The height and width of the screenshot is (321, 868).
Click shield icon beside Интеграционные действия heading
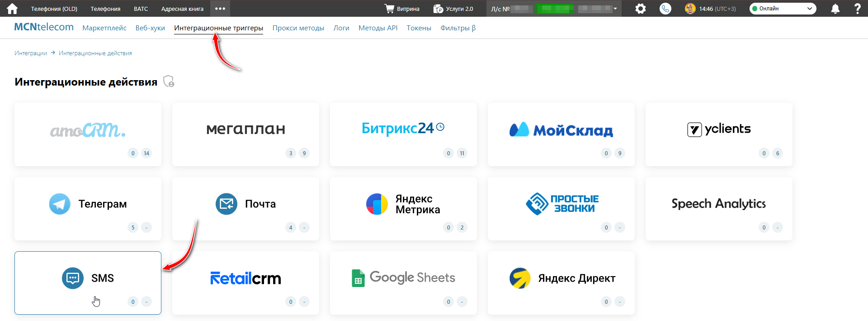[169, 81]
